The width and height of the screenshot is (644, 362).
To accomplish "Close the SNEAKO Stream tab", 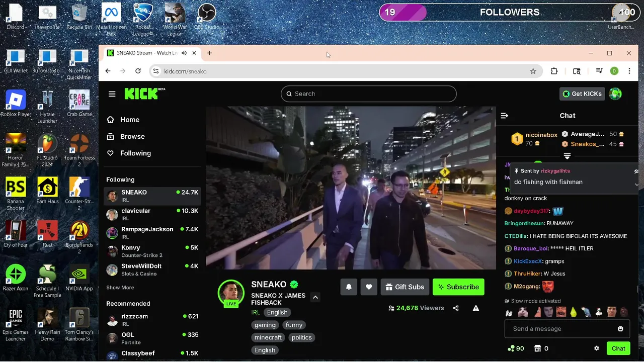I will (x=194, y=53).
